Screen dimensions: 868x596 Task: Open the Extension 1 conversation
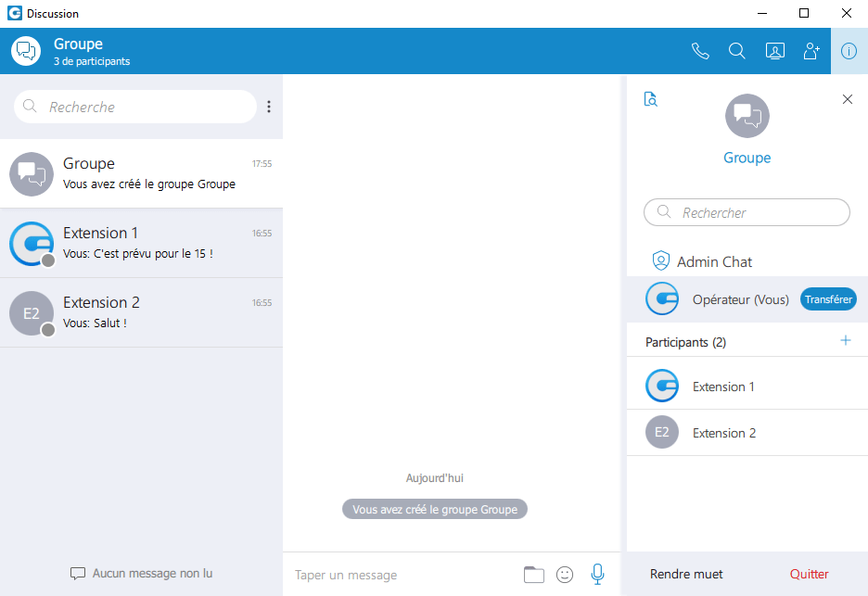click(x=141, y=243)
